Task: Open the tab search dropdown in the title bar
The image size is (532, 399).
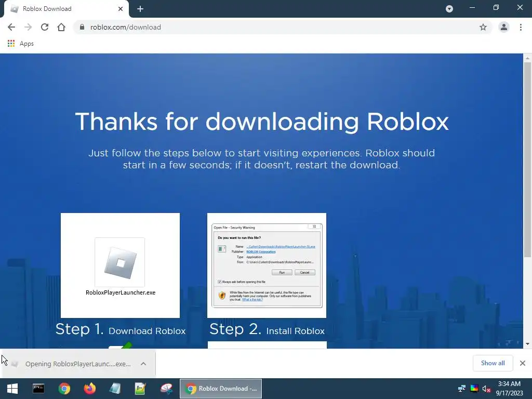Action: tap(449, 9)
